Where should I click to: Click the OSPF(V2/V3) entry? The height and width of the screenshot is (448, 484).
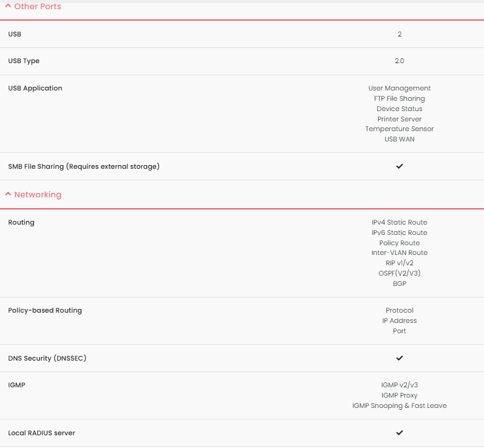click(400, 273)
